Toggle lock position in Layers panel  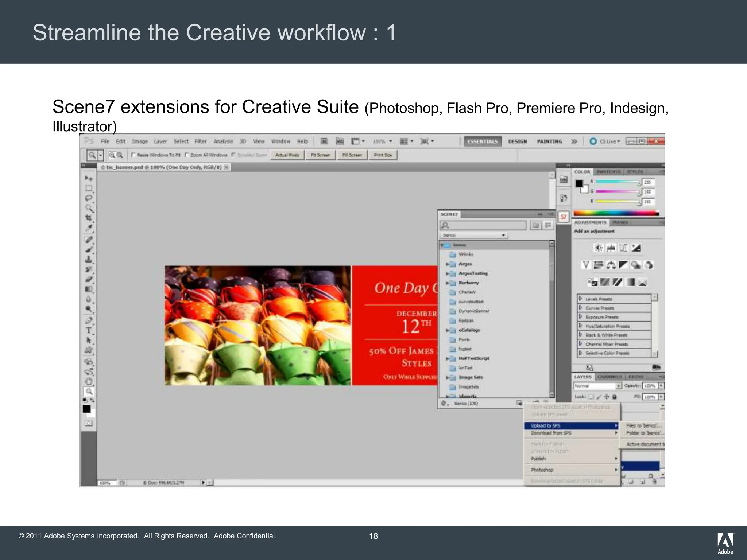coord(607,397)
